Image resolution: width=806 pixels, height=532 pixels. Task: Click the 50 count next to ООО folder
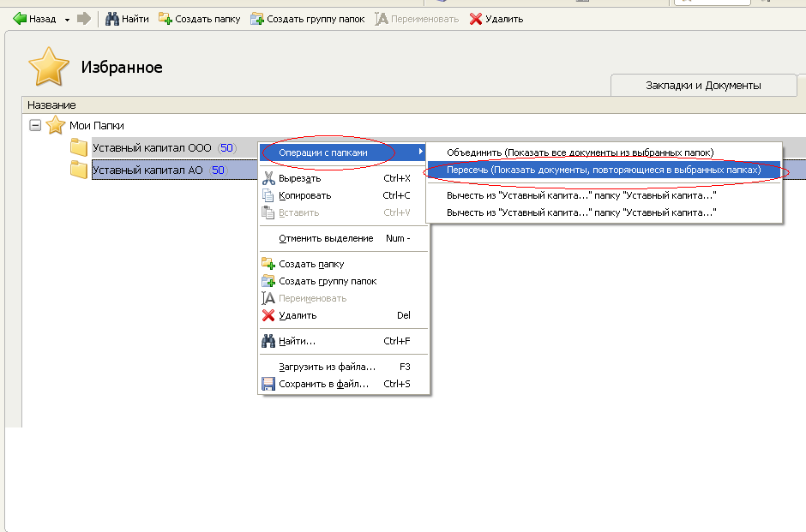coord(226,148)
